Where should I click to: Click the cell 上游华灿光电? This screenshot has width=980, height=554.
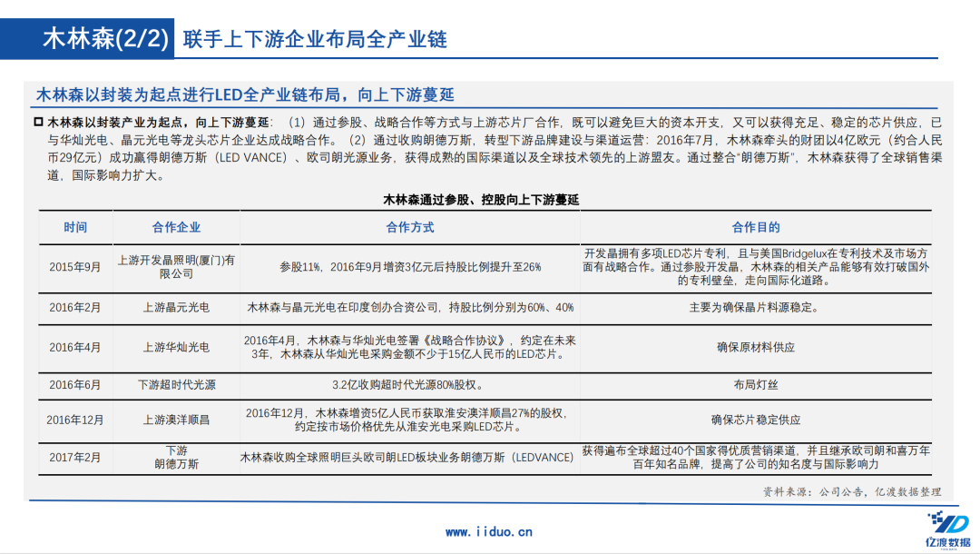point(176,348)
